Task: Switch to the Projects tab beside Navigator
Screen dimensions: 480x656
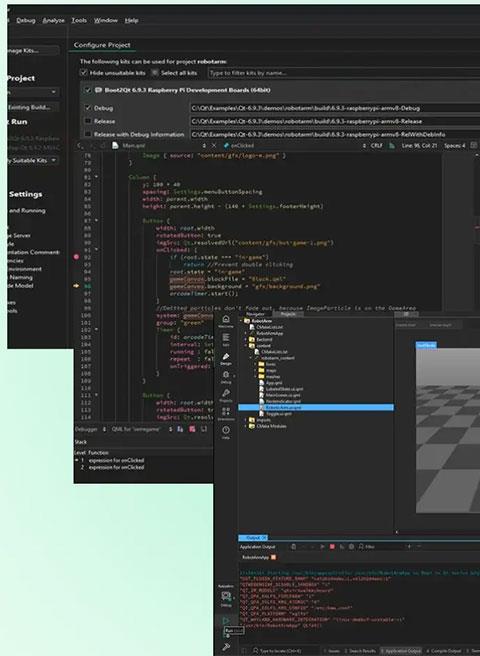Action: pyautogui.click(x=288, y=314)
